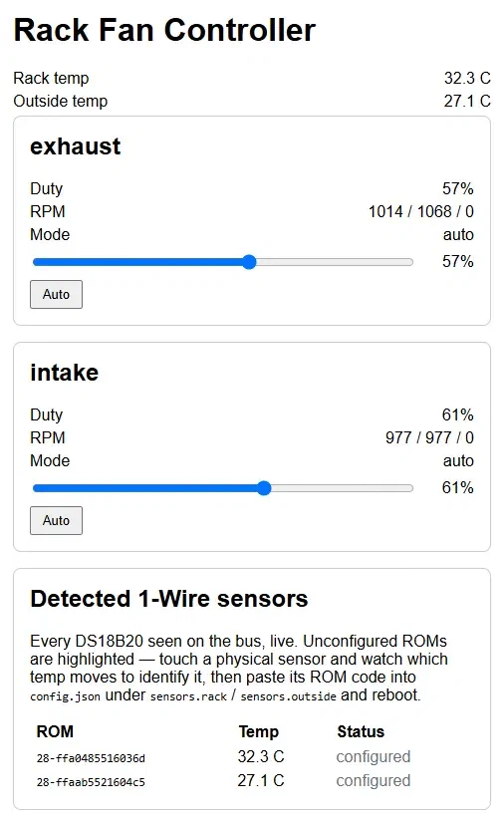Click the exhaust Mode auto value
Screen dimensions: 504x822
tap(458, 234)
